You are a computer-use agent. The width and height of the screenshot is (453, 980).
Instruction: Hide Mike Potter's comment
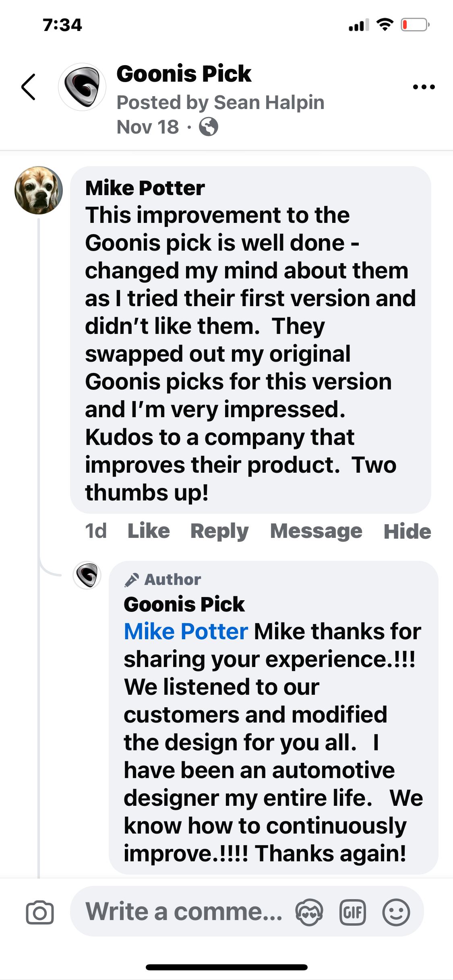[407, 531]
